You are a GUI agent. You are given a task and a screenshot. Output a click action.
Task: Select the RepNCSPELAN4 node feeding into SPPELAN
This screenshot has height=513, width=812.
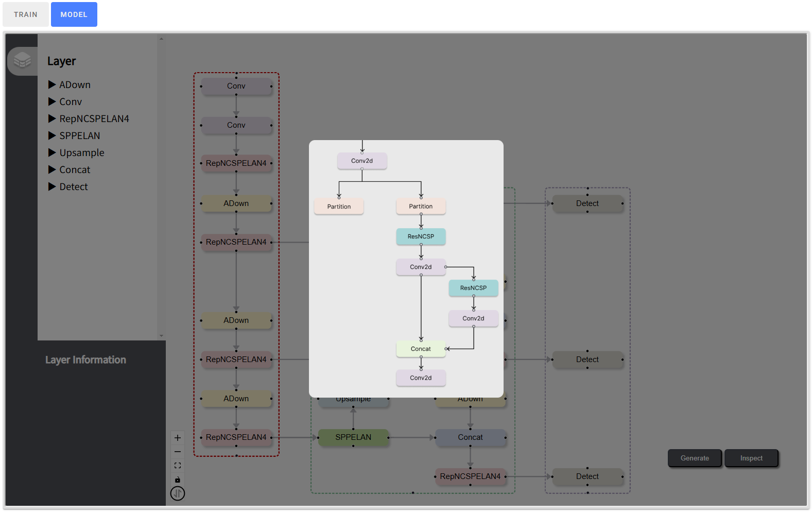pyautogui.click(x=236, y=437)
